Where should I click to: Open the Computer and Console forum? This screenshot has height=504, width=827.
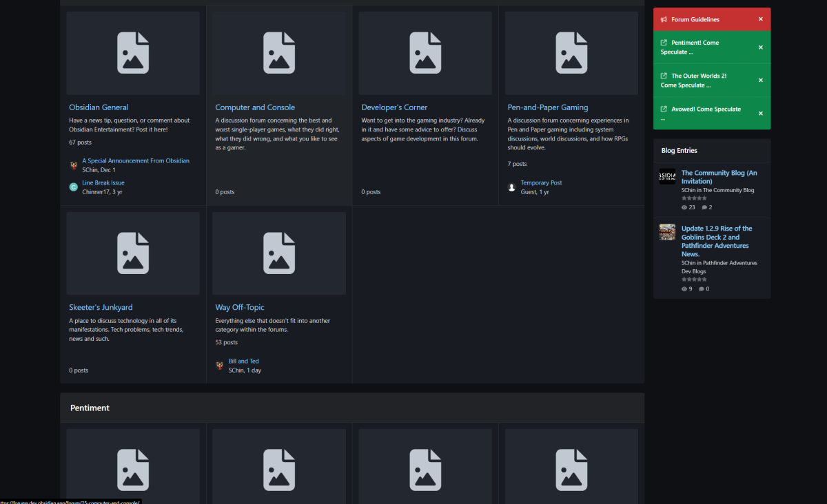[255, 107]
